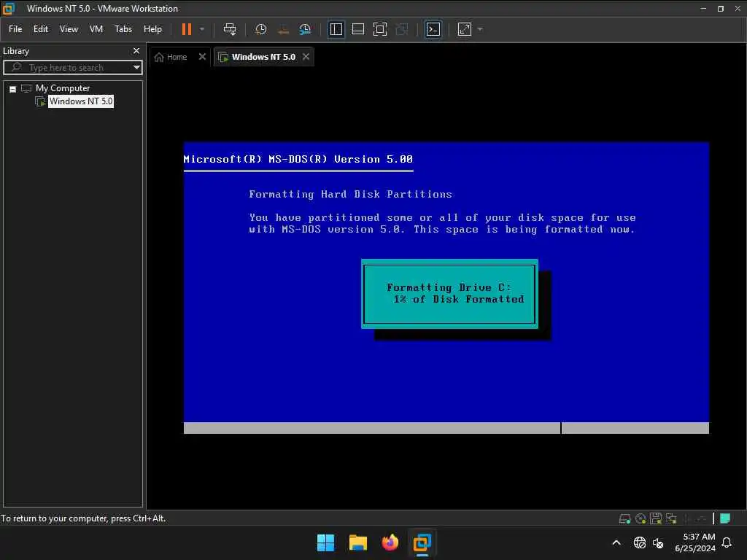This screenshot has width=747, height=560.
Task: Toggle the console view button
Action: point(433,29)
